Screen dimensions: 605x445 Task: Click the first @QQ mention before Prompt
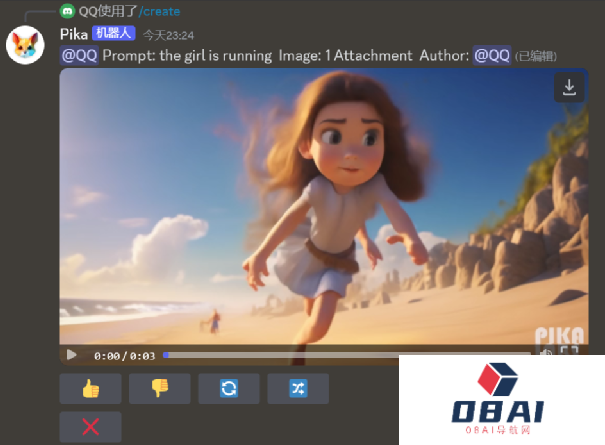point(79,56)
